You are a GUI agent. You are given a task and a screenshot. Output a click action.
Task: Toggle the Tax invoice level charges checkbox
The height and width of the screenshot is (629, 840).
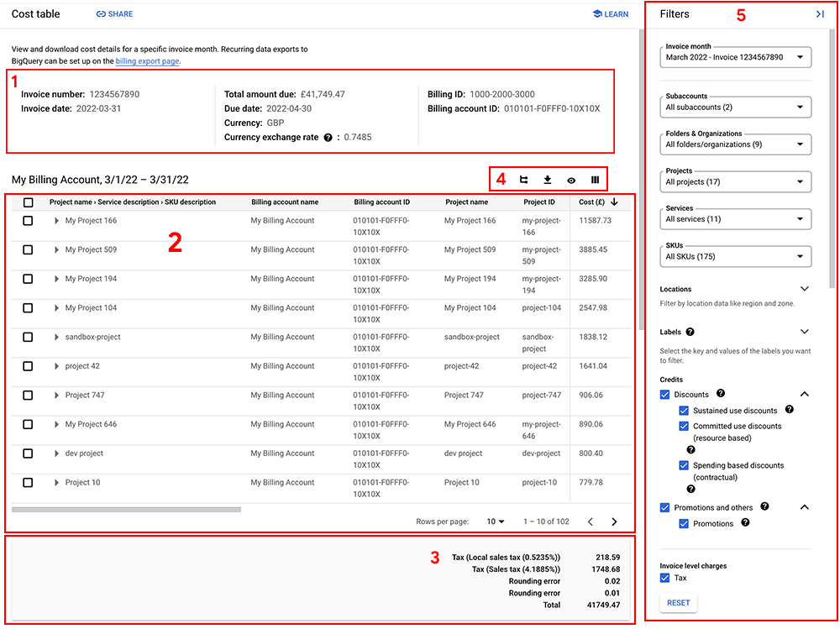pos(664,578)
